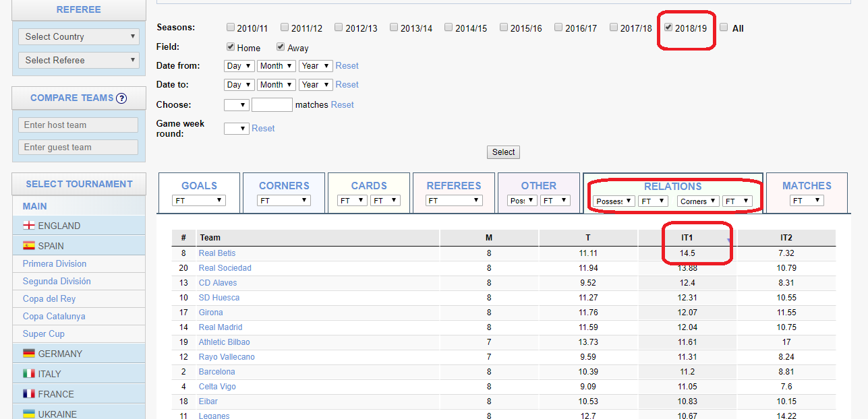Toggle the 2012/13 season checkbox
Image resolution: width=868 pixels, height=419 pixels.
(339, 28)
